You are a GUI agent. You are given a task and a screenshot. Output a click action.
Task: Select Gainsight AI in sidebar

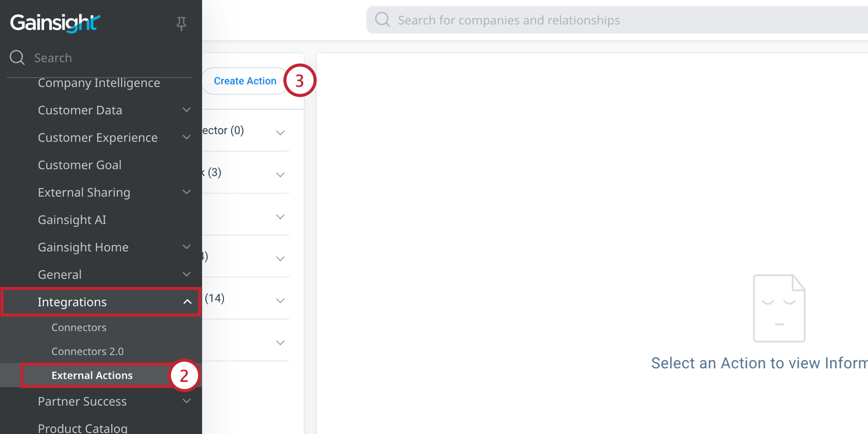(72, 220)
